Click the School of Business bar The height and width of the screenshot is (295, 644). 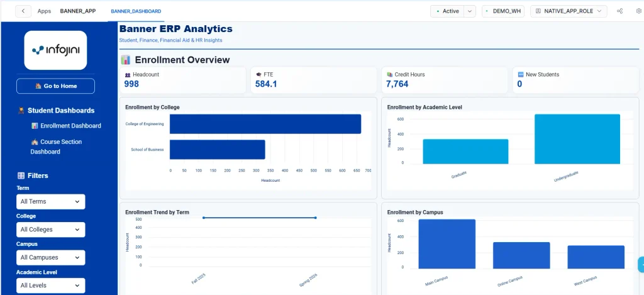point(217,150)
